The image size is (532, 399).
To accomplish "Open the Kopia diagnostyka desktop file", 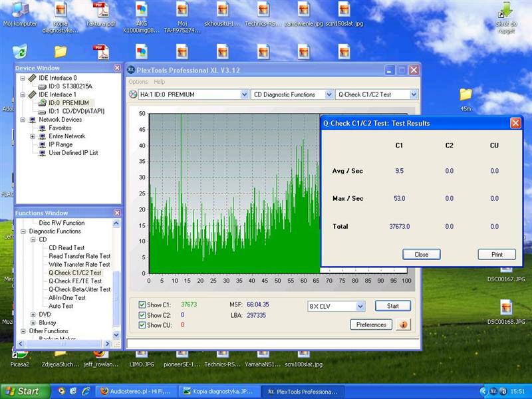I will pos(61,17).
